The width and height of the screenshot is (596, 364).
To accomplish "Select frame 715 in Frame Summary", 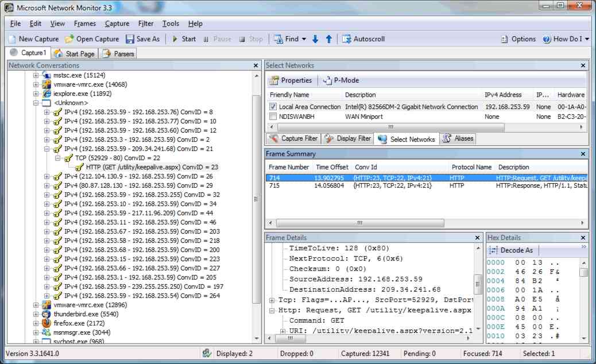I will (427, 186).
